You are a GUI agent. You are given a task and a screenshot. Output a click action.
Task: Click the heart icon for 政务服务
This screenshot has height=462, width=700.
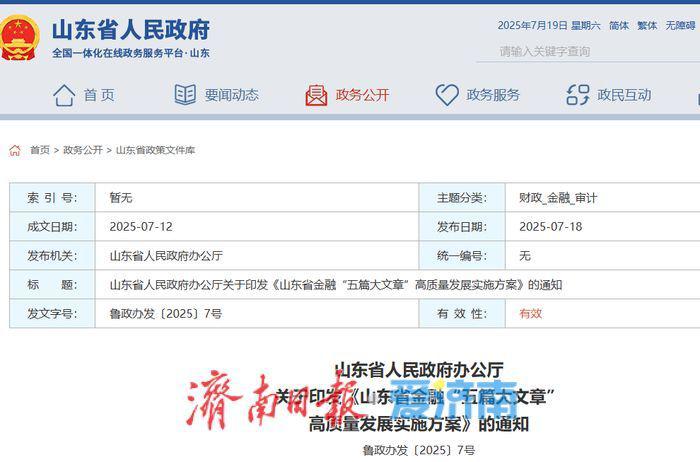pos(447,95)
